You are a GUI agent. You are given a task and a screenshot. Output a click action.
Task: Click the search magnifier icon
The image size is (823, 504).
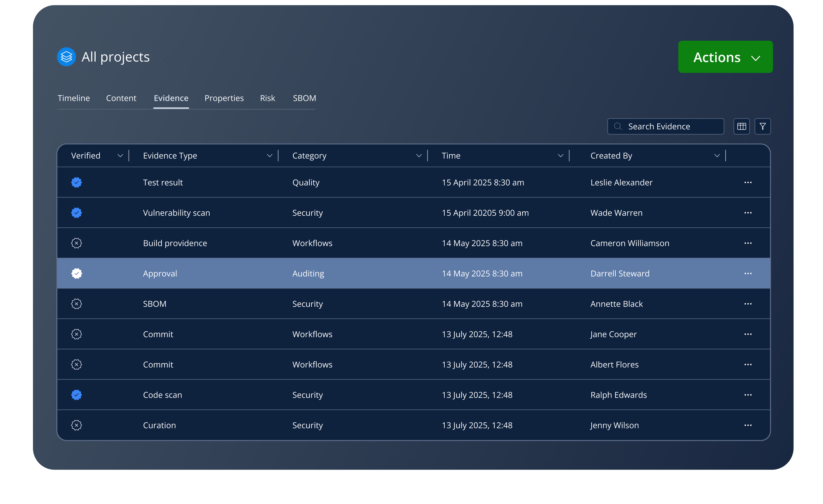[x=618, y=126]
